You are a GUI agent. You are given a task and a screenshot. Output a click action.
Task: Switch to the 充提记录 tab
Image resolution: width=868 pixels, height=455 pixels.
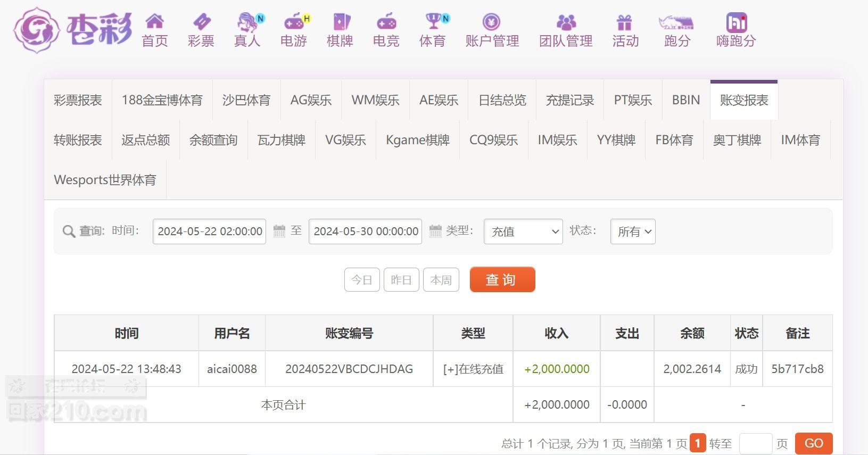[569, 100]
